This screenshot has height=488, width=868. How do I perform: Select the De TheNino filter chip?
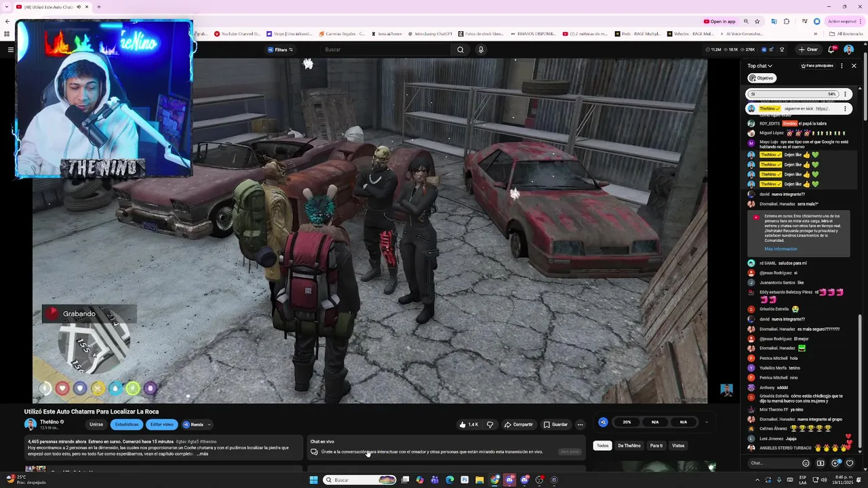click(x=629, y=445)
